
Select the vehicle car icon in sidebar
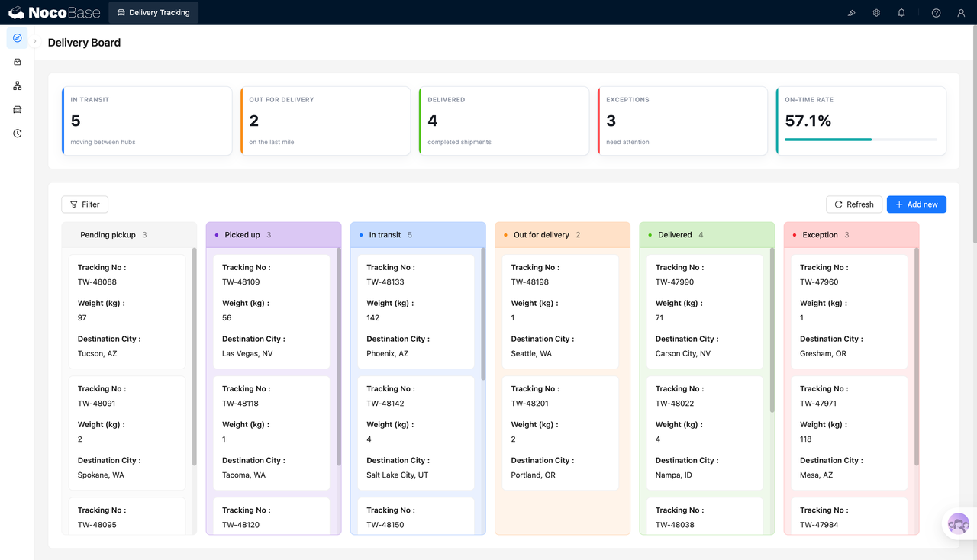pyautogui.click(x=17, y=110)
